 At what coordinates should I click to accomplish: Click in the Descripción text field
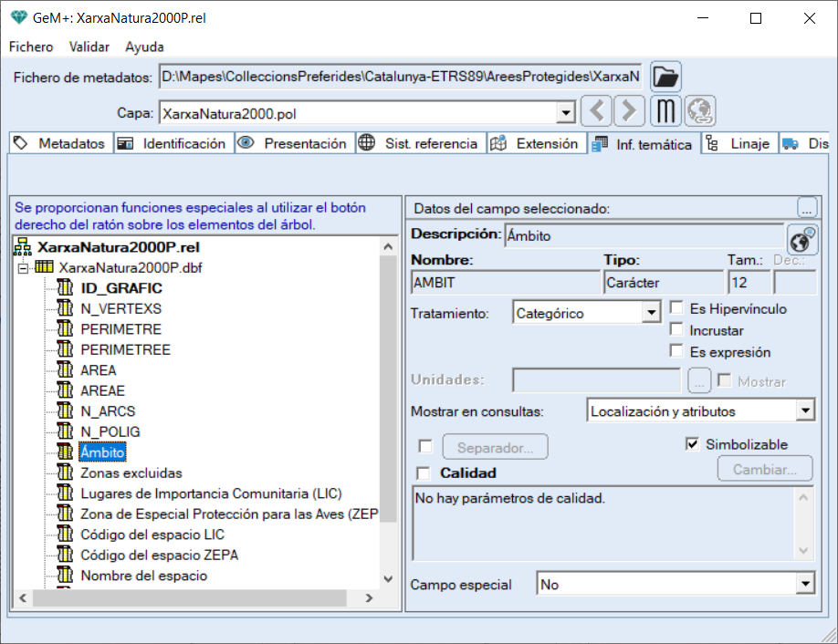643,236
